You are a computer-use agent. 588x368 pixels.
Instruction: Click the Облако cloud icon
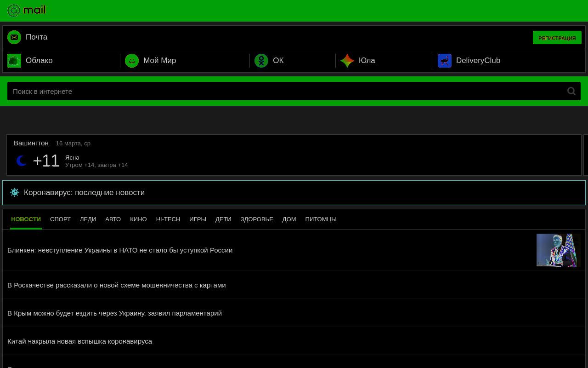tap(14, 61)
